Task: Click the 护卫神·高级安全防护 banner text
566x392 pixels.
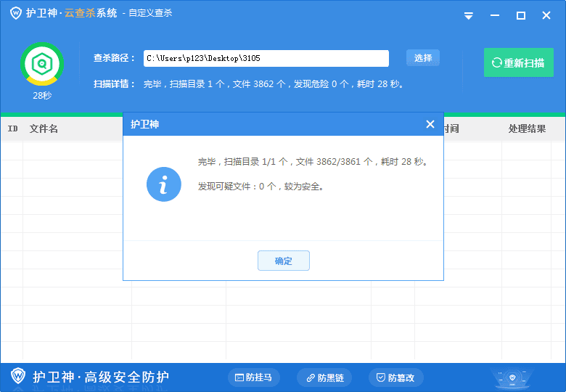Action: point(101,377)
